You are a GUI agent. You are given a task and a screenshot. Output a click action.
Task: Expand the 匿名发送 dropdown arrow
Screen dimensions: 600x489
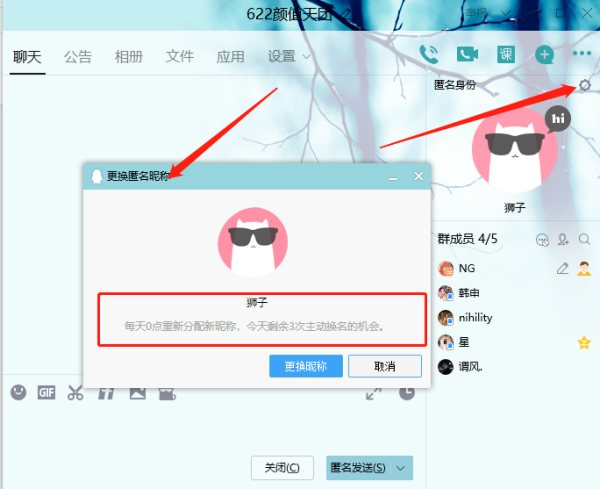tap(401, 468)
